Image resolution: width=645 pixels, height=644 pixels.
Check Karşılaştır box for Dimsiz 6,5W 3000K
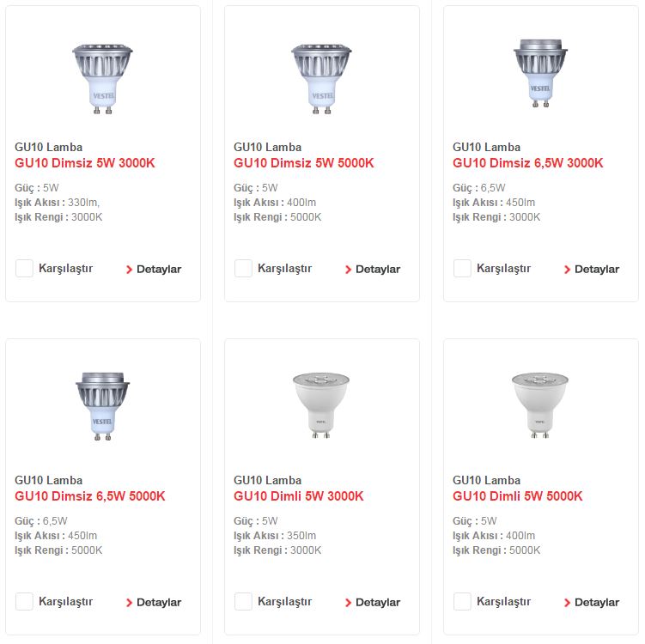click(x=462, y=269)
